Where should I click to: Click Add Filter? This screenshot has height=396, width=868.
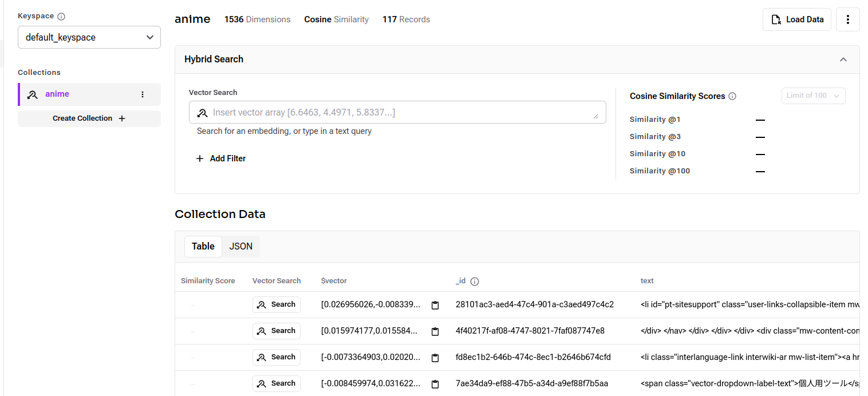point(221,159)
